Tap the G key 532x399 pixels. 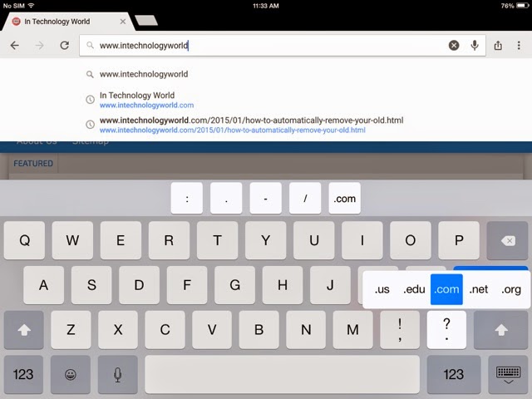coord(234,285)
